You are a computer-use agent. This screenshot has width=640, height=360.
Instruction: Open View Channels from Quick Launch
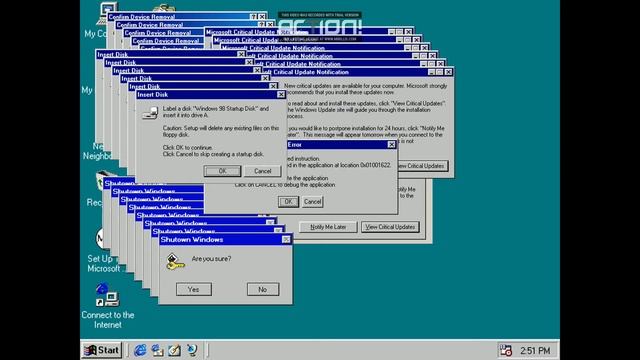coord(192,350)
